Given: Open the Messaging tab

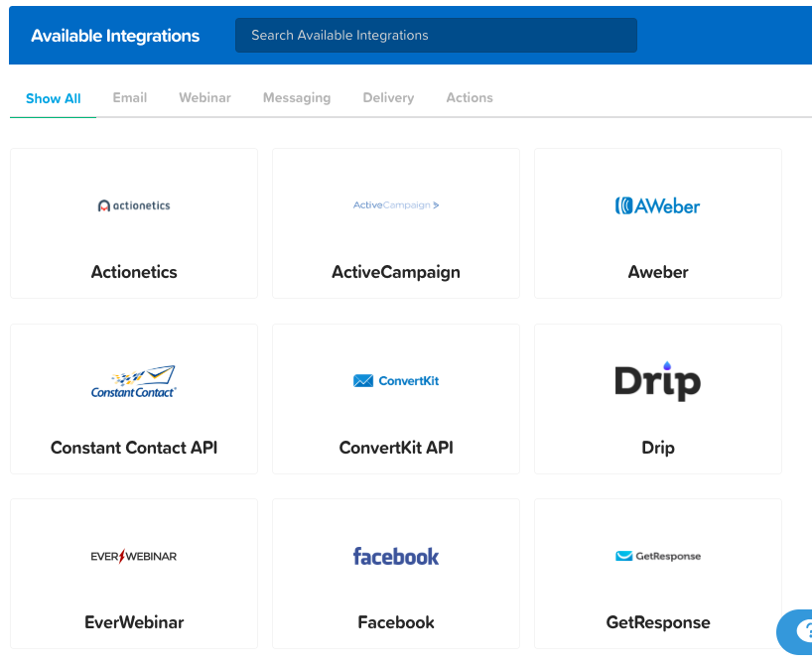Looking at the screenshot, I should [297, 98].
